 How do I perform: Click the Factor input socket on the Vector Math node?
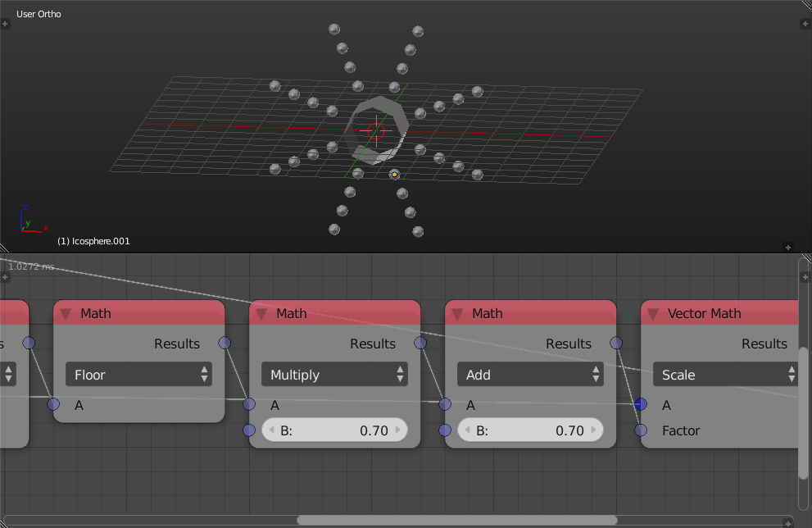click(x=640, y=430)
